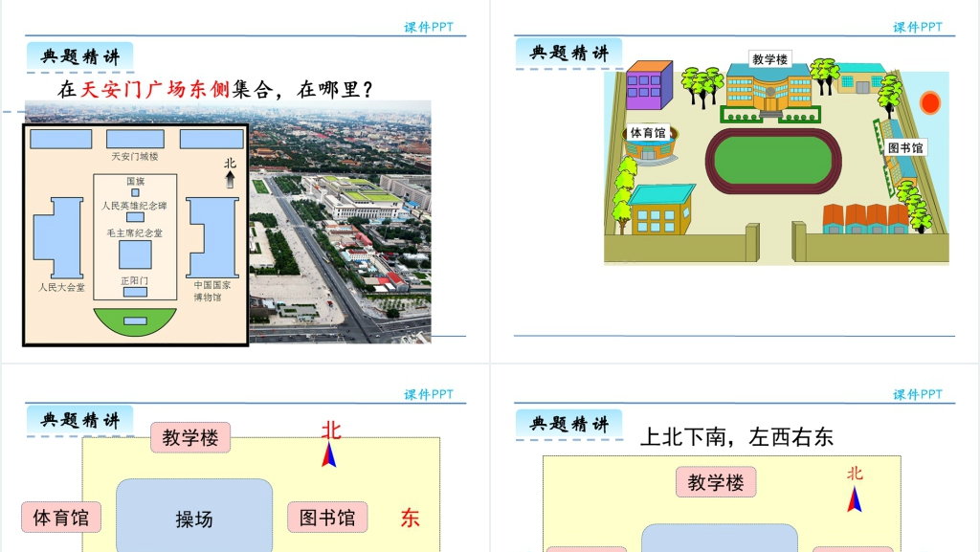Click the orange sun in the campus illustration

click(930, 102)
